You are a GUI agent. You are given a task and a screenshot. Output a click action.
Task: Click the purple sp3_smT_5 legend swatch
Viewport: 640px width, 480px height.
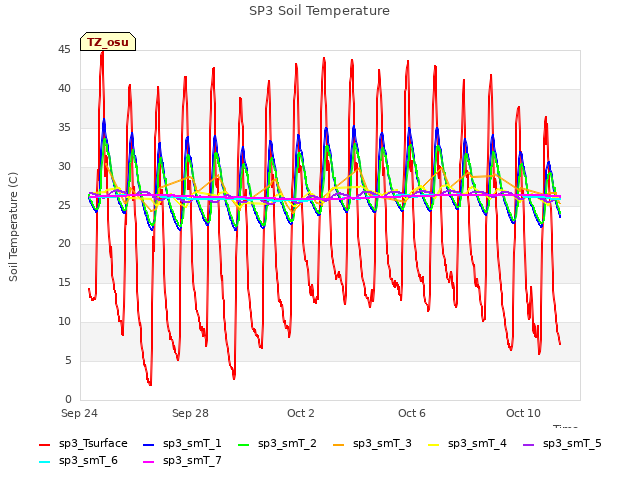tap(528, 444)
